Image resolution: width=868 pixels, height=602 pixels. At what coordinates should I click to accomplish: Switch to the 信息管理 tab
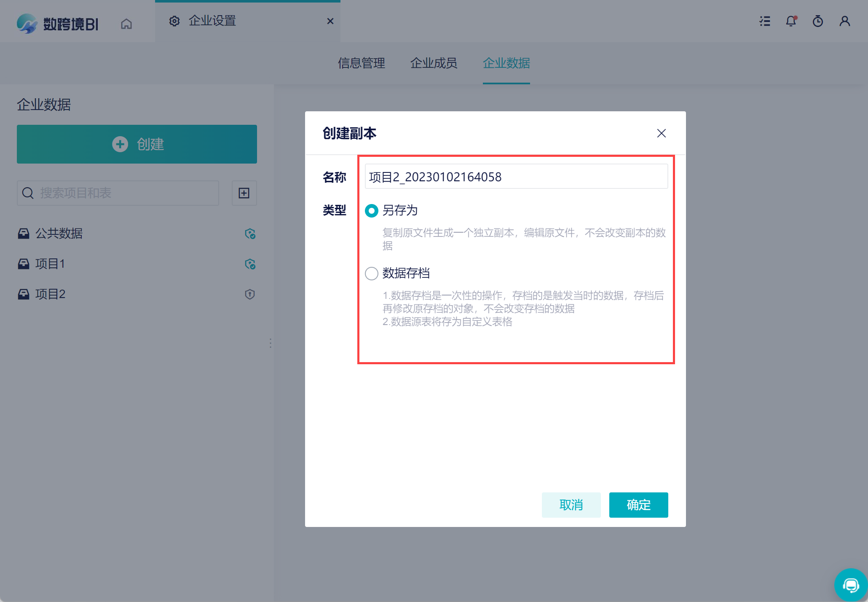[361, 63]
